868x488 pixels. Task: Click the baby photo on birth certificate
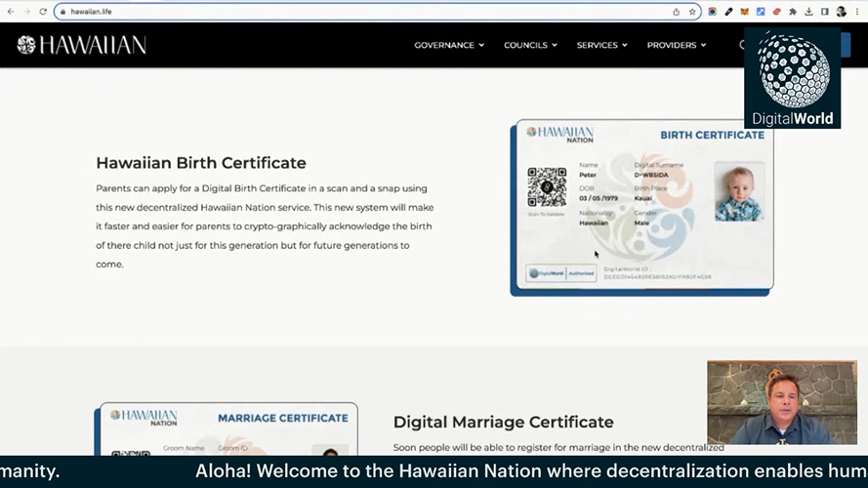click(739, 191)
